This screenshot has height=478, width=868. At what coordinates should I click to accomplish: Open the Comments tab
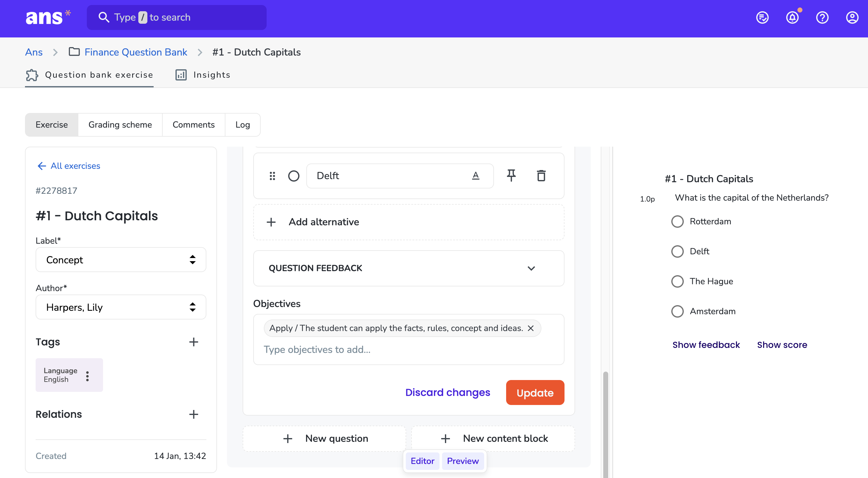pyautogui.click(x=193, y=124)
